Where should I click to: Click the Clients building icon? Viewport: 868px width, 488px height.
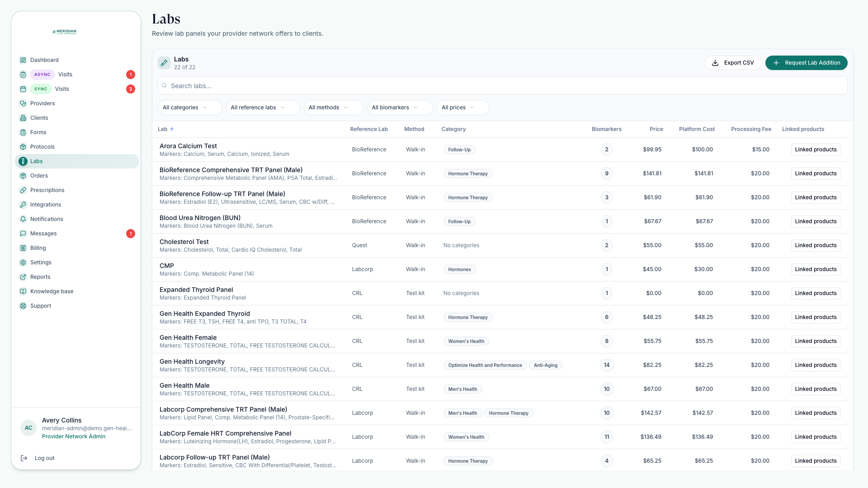pyautogui.click(x=23, y=118)
